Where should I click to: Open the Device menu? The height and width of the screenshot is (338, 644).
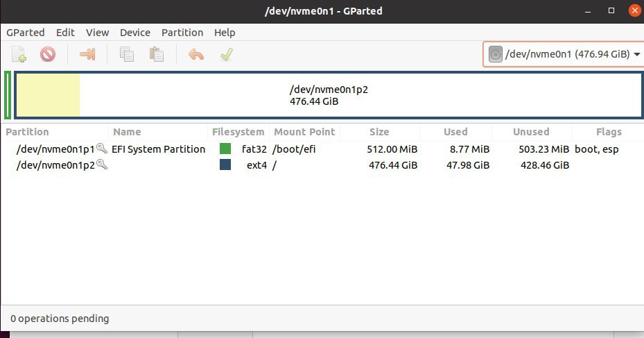pyautogui.click(x=135, y=33)
